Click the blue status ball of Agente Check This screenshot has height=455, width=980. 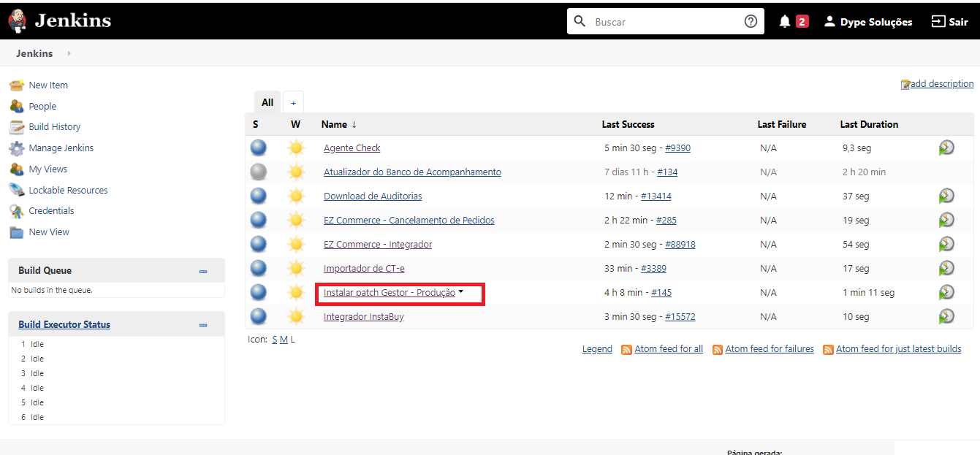[259, 148]
